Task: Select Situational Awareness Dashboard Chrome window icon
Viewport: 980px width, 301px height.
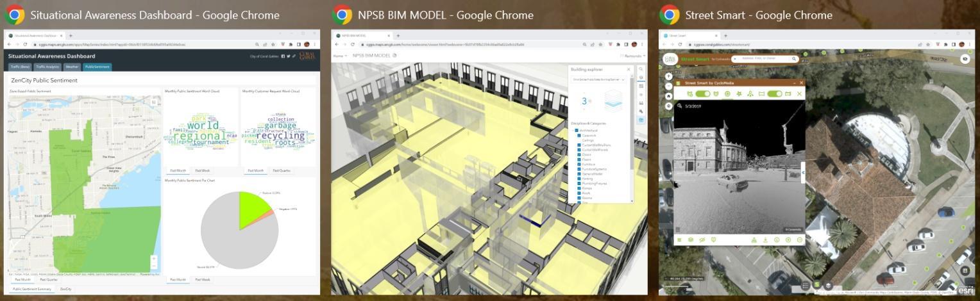Action: coord(14,14)
